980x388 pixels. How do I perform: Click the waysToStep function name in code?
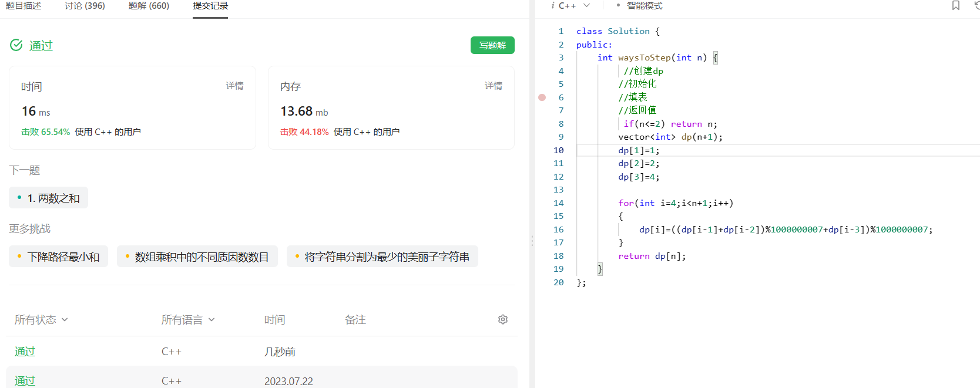tap(645, 58)
